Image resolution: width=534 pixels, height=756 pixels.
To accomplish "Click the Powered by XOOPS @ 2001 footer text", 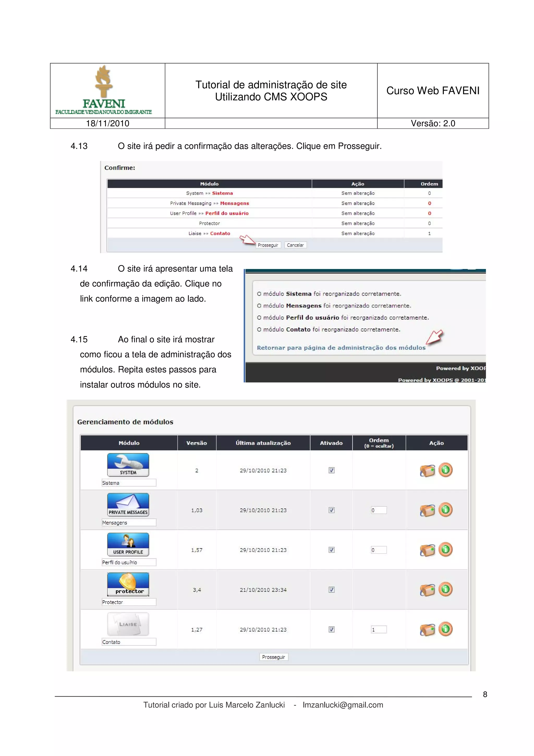I will (442, 380).
